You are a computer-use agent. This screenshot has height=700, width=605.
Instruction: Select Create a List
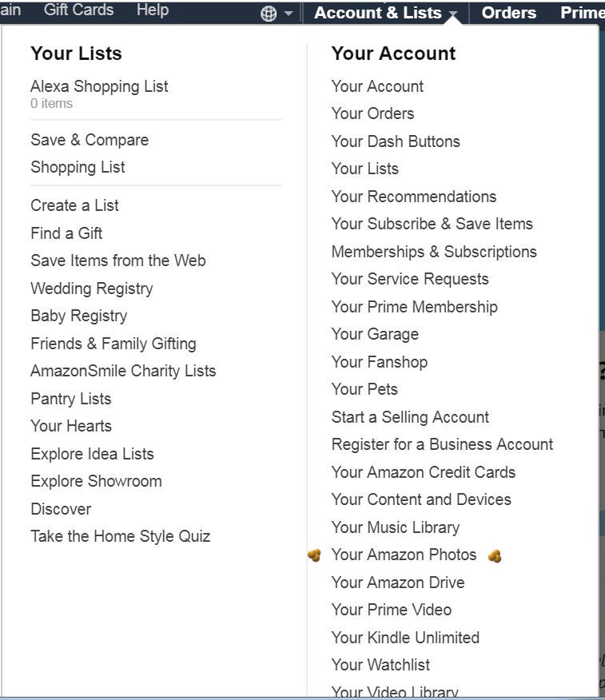tap(74, 205)
